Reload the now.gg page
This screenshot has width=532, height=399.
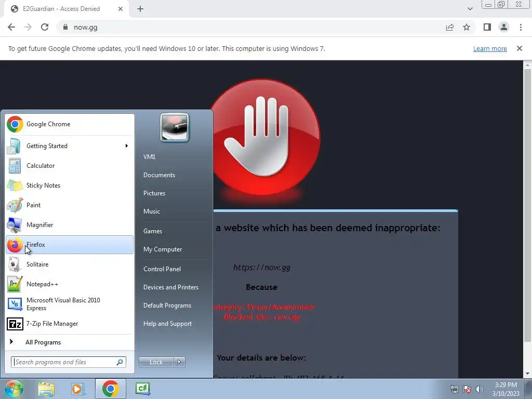[45, 27]
